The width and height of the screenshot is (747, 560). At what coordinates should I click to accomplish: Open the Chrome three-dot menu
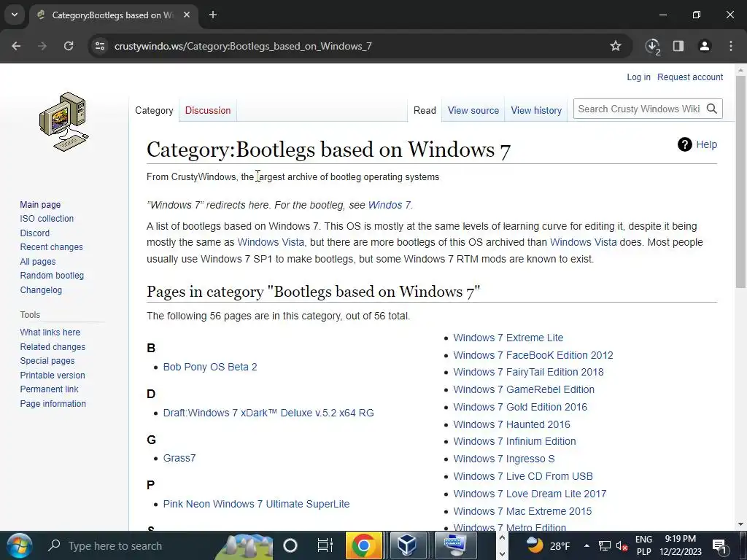click(x=730, y=46)
